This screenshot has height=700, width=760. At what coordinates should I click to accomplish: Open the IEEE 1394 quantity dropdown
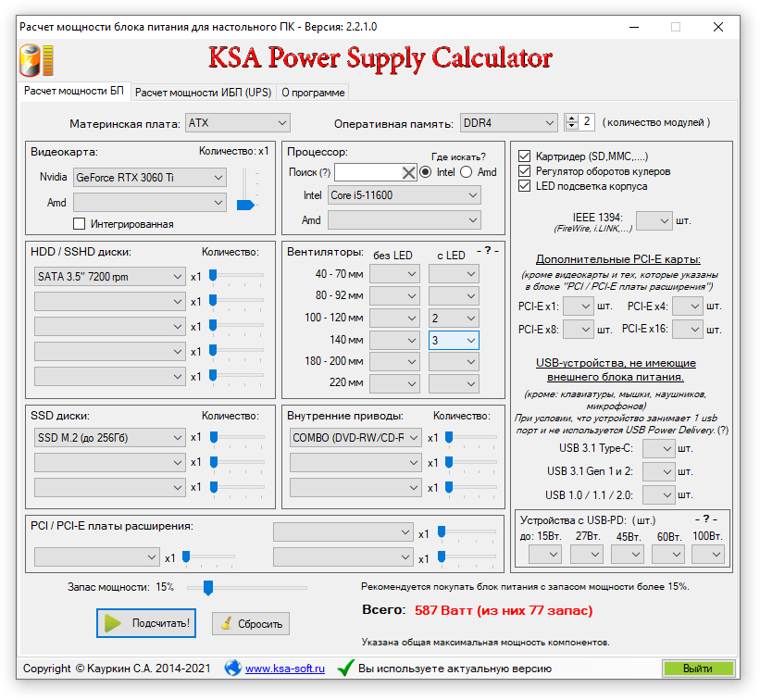coord(654,221)
